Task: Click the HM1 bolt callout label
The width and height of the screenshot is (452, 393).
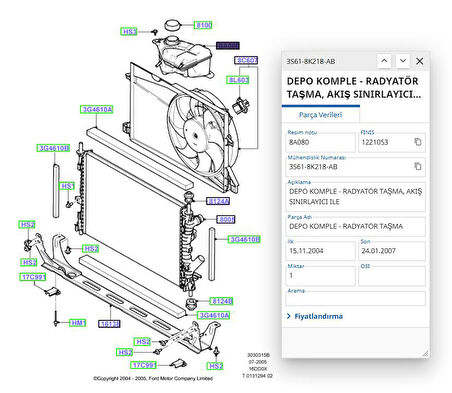Action: pyautogui.click(x=78, y=323)
